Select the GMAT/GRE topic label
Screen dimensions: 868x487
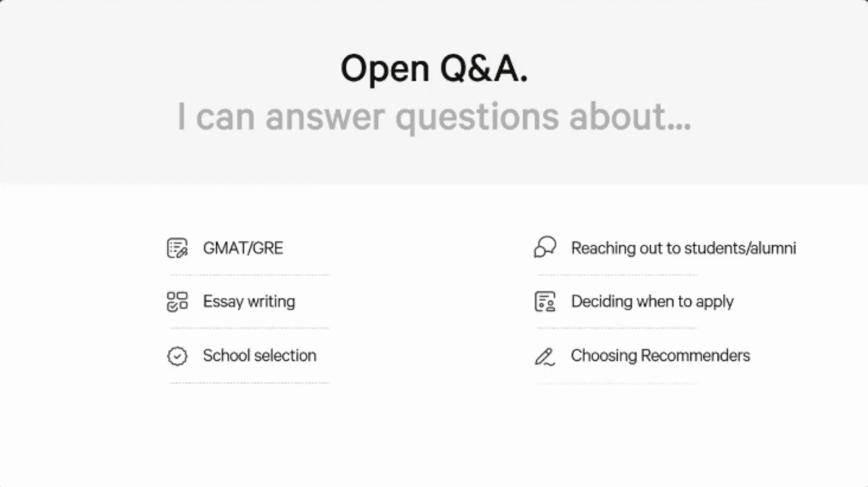click(x=243, y=248)
